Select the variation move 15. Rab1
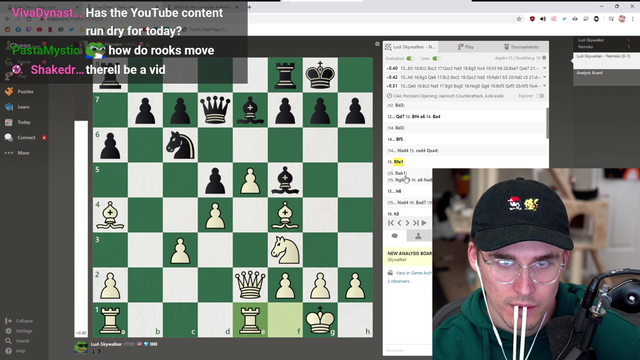Image resolution: width=640 pixels, height=360 pixels. click(400, 173)
